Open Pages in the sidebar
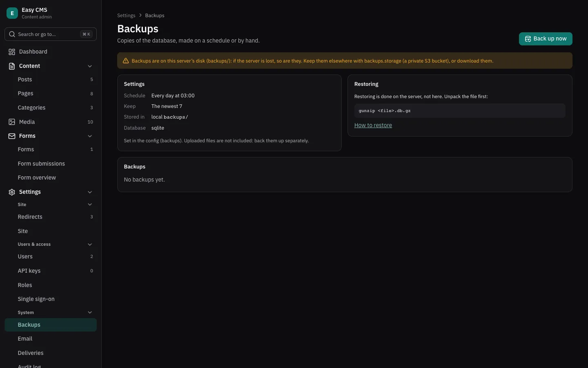 point(51,93)
